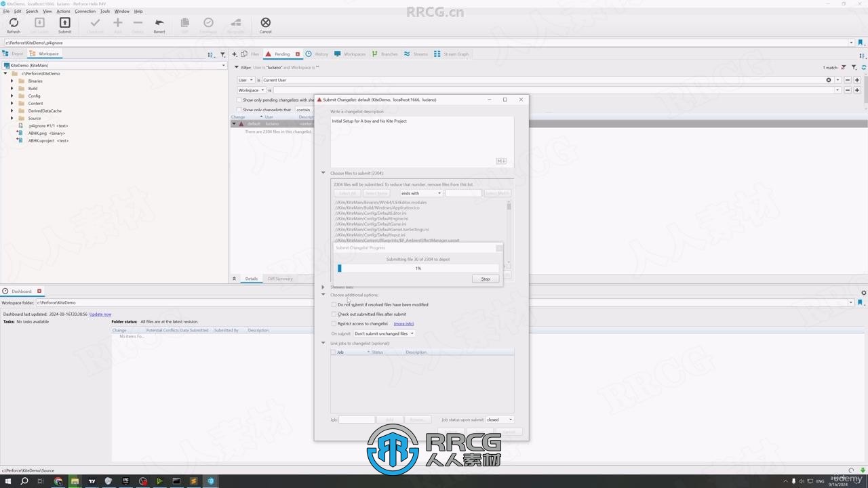Select the ABHK.uproject file in the tree
Image resolution: width=868 pixels, height=488 pixels.
[x=47, y=141]
